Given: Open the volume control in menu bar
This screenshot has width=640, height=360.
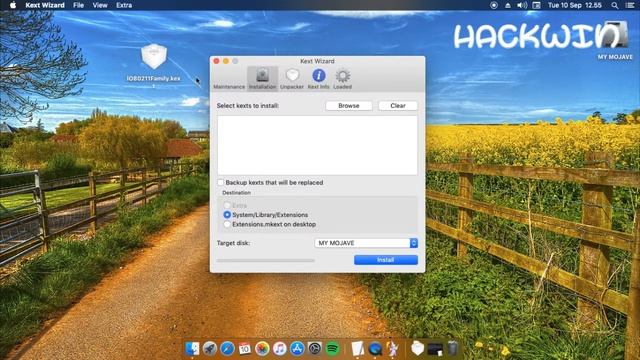Looking at the screenshot, I should coord(522,5).
